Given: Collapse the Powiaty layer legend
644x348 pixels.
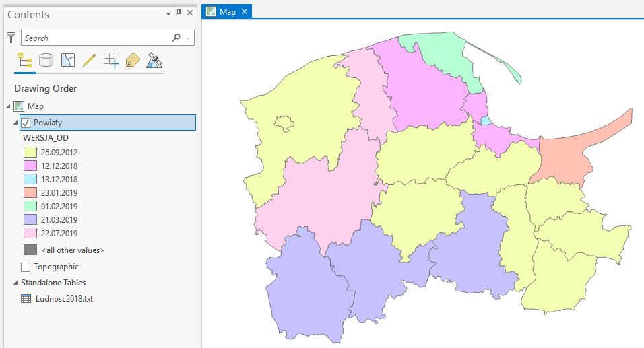Looking at the screenshot, I should tap(15, 123).
